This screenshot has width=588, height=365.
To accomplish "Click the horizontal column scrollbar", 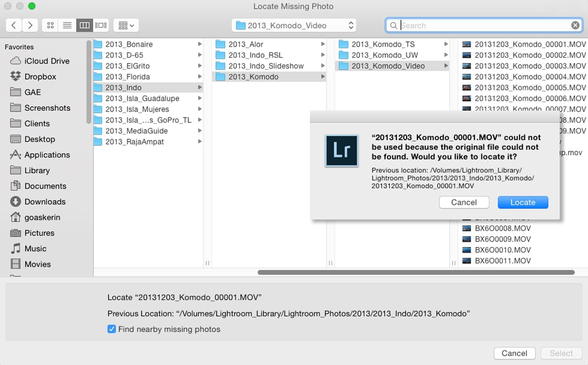I will point(416,272).
